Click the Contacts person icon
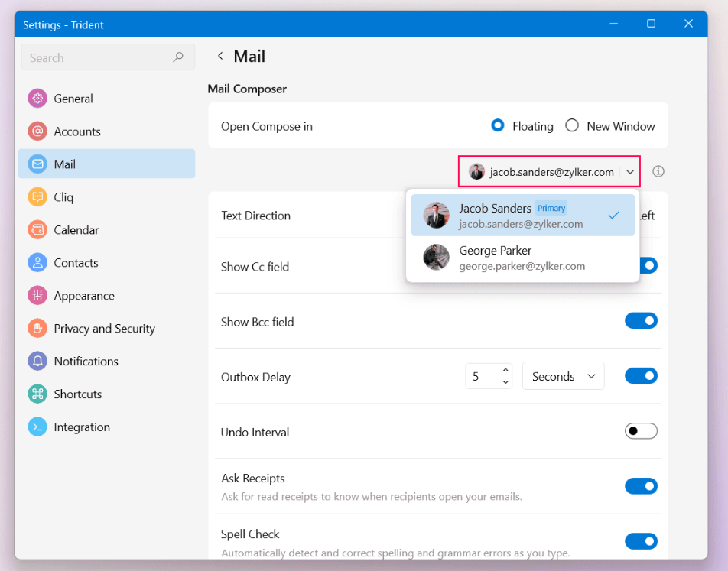 point(37,263)
